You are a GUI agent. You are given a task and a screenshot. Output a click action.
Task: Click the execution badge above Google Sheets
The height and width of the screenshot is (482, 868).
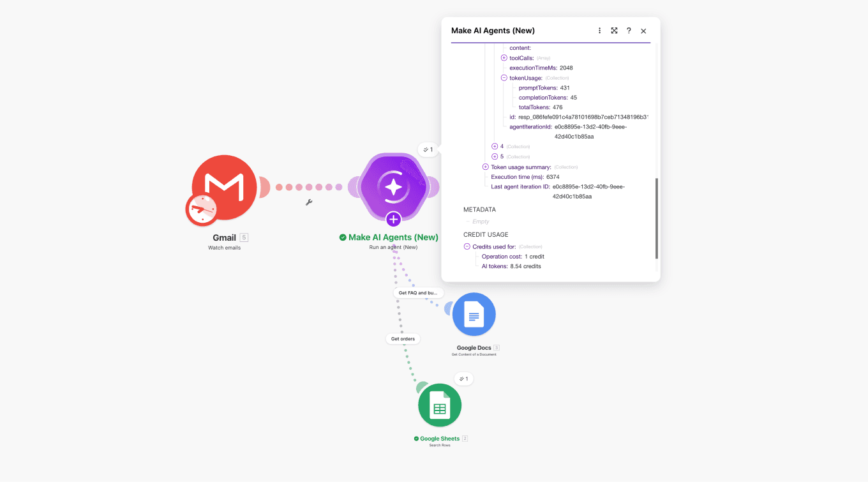464,379
